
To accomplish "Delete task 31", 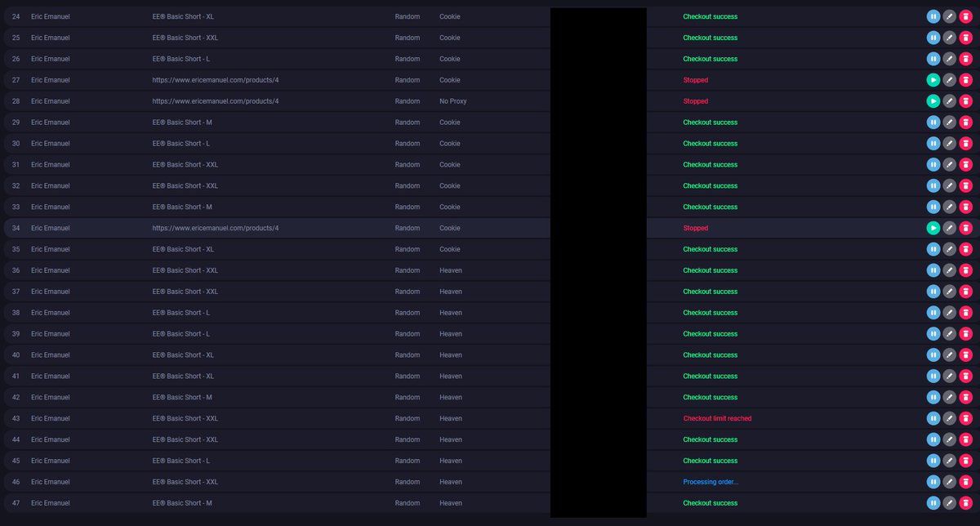I will click(965, 164).
